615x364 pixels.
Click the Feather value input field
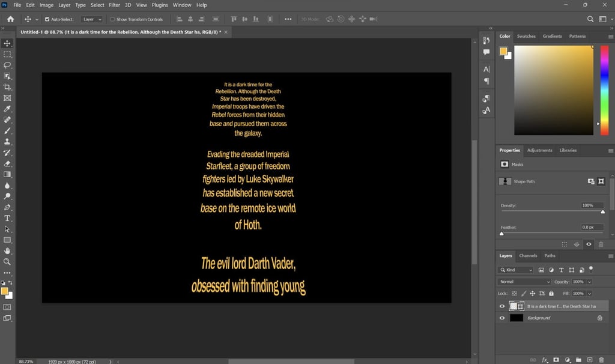click(x=592, y=227)
